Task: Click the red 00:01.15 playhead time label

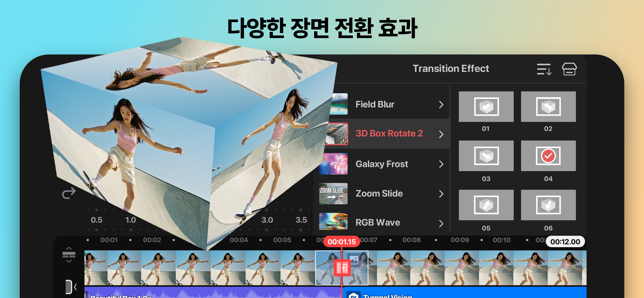Action: 341,242
